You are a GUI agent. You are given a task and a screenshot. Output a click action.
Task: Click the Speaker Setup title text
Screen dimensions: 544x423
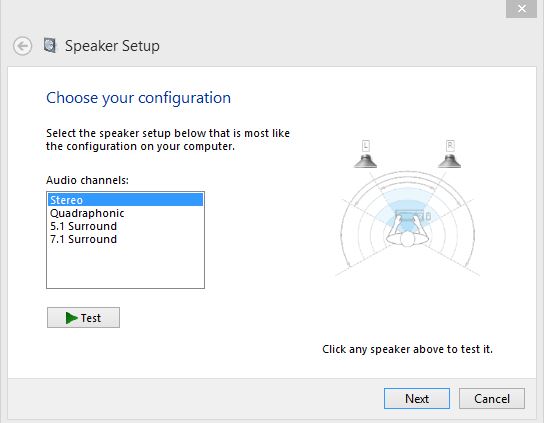point(112,46)
